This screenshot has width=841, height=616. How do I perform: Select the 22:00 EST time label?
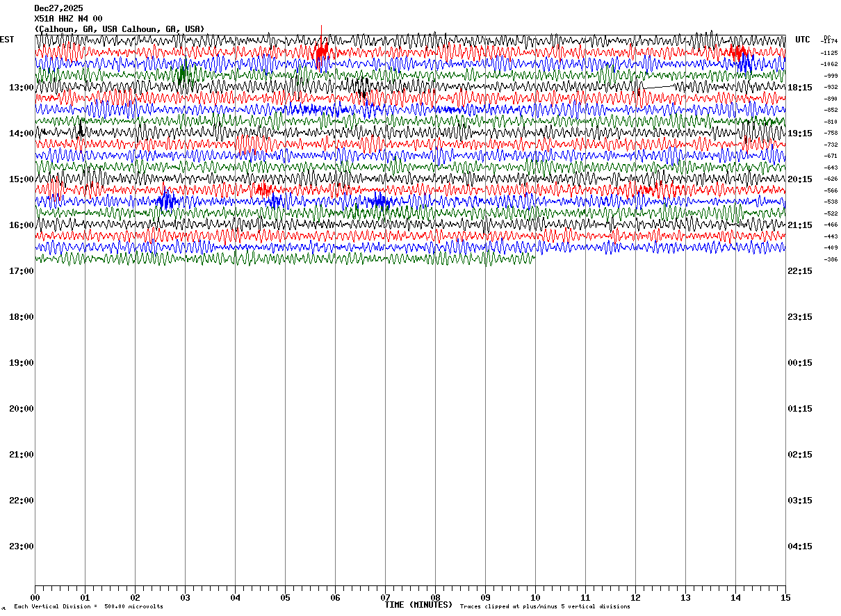click(22, 501)
